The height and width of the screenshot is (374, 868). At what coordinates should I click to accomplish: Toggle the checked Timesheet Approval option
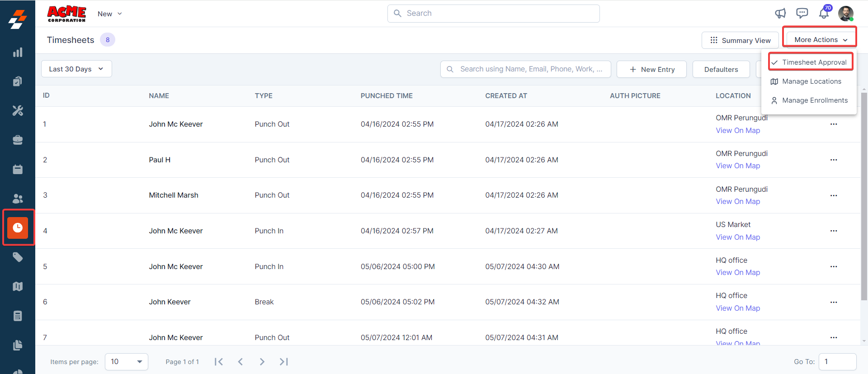click(x=810, y=62)
